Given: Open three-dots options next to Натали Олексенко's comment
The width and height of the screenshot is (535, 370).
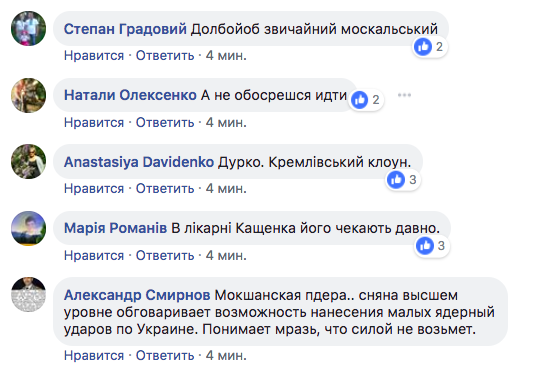Looking at the screenshot, I should click(x=404, y=95).
